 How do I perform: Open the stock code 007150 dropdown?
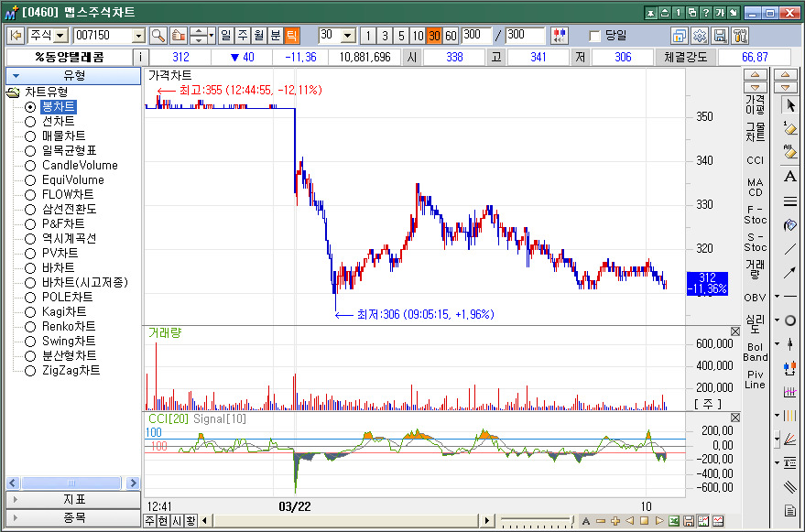pos(138,36)
